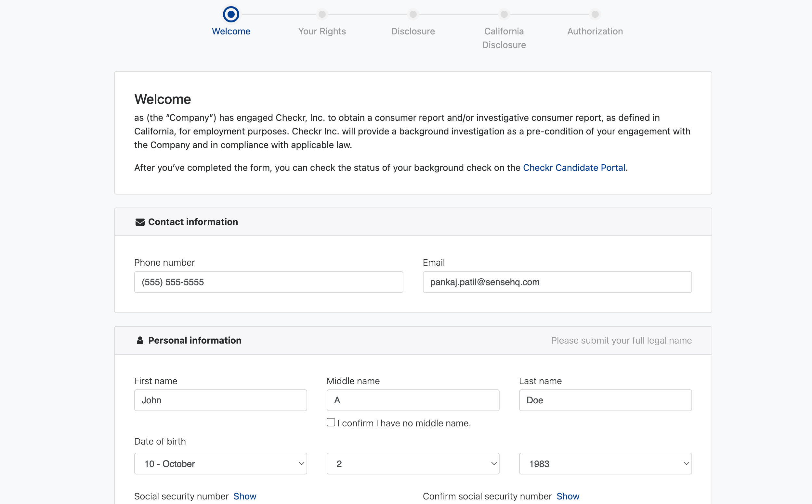Image resolution: width=812 pixels, height=504 pixels.
Task: Click the envelope icon beside Contact information
Action: [x=139, y=222]
